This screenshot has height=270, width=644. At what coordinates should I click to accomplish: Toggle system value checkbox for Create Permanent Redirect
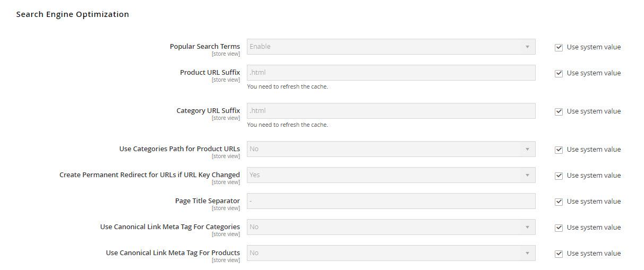pos(559,176)
